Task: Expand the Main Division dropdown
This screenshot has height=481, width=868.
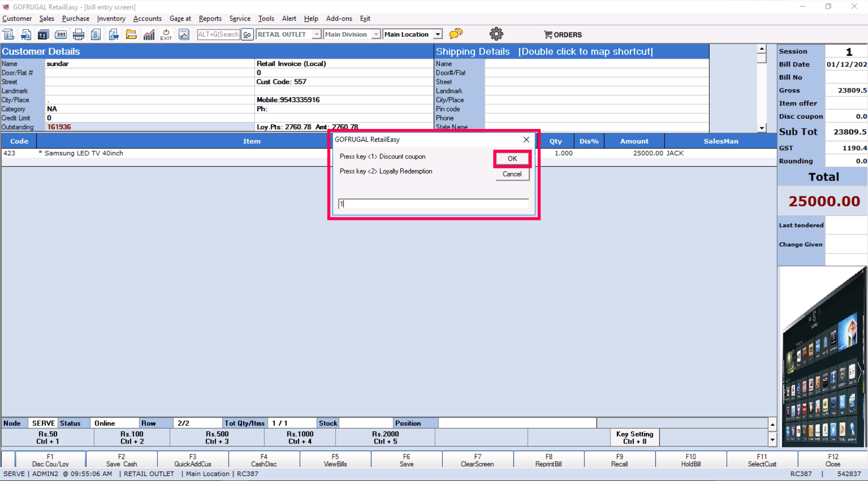Action: point(376,34)
